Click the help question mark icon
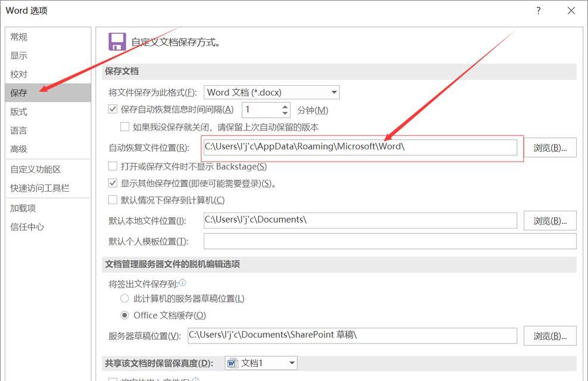Viewport: 588px width, 381px height. (539, 11)
